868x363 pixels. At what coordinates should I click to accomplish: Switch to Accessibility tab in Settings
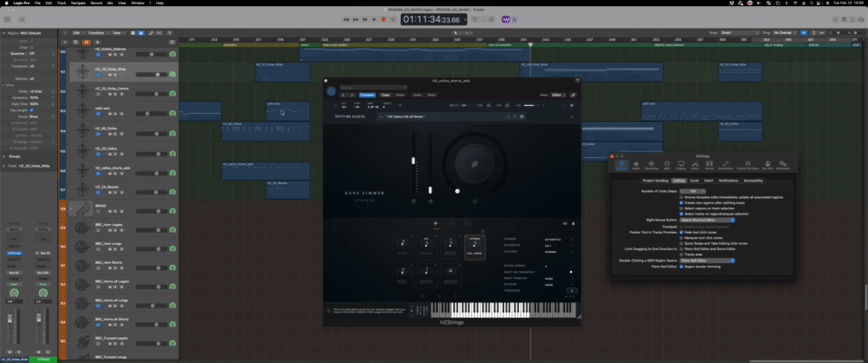(753, 181)
